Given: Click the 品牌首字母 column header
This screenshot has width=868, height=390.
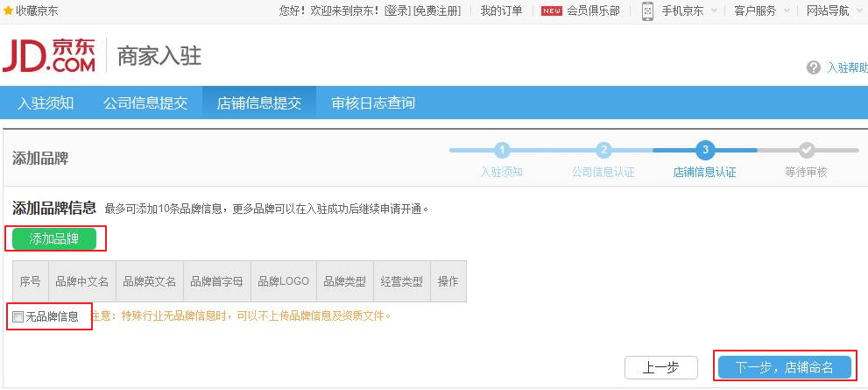Looking at the screenshot, I should (x=217, y=281).
